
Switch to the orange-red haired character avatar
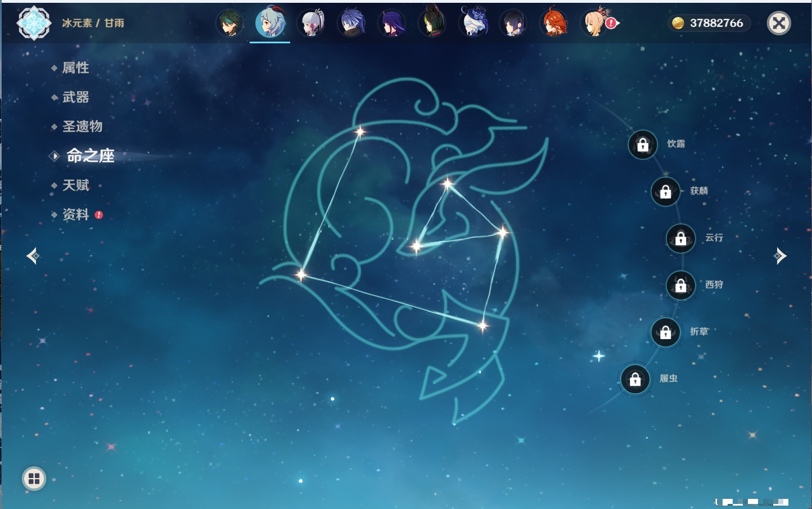(554, 23)
